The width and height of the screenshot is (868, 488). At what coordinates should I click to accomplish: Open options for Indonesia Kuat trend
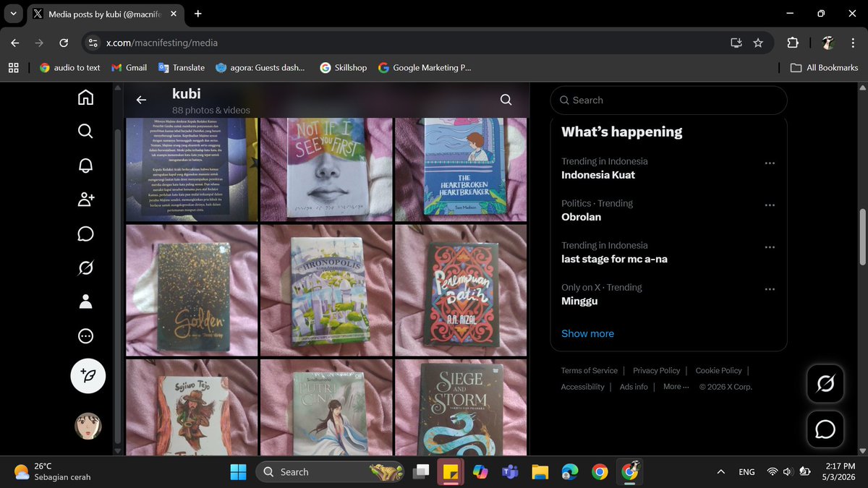(770, 163)
